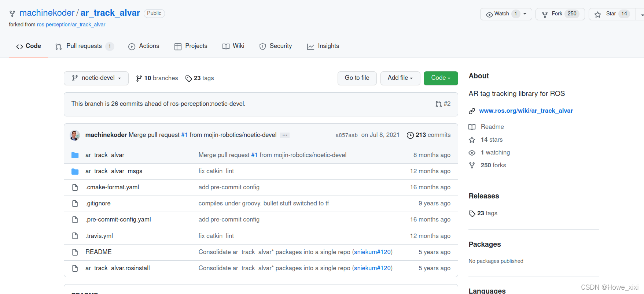Click the branch icon beside 10 branches
The width and height of the screenshot is (644, 294).
(139, 78)
